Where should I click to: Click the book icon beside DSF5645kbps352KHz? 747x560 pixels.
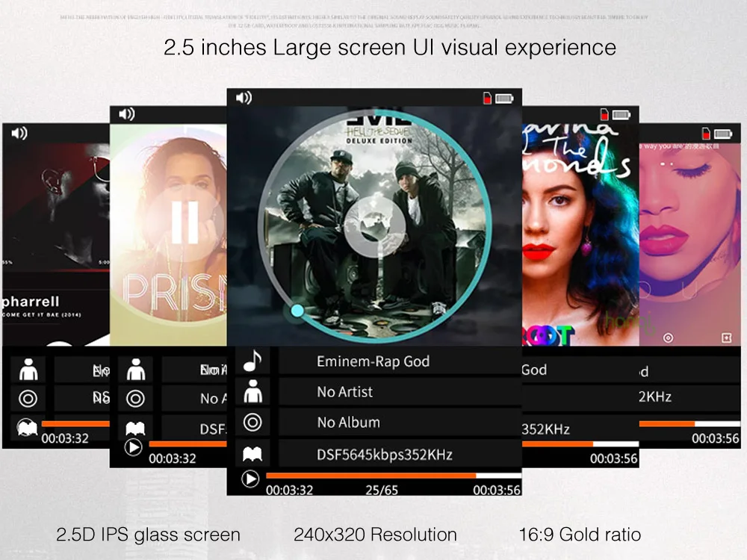(x=252, y=454)
